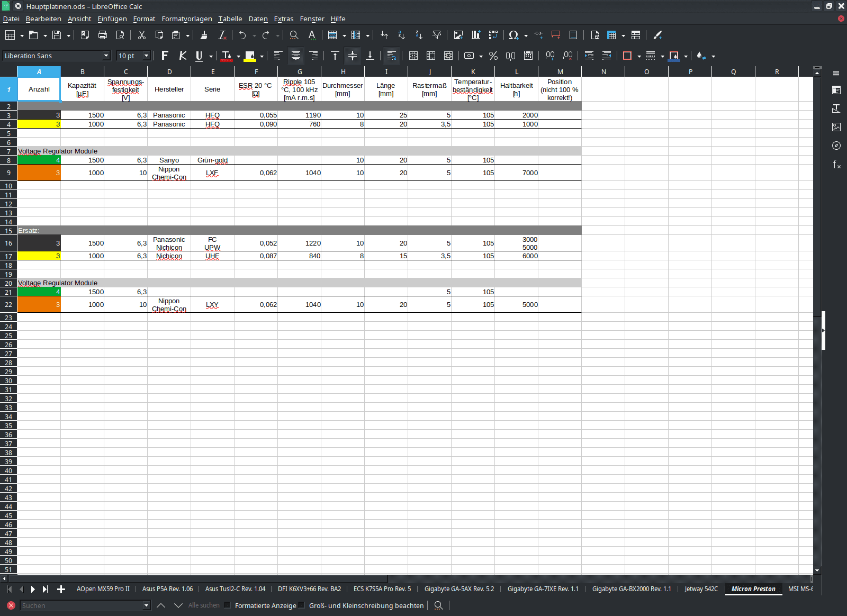Expand the font color dropdown arrow
Screen dimensions: 847x616
click(238, 56)
